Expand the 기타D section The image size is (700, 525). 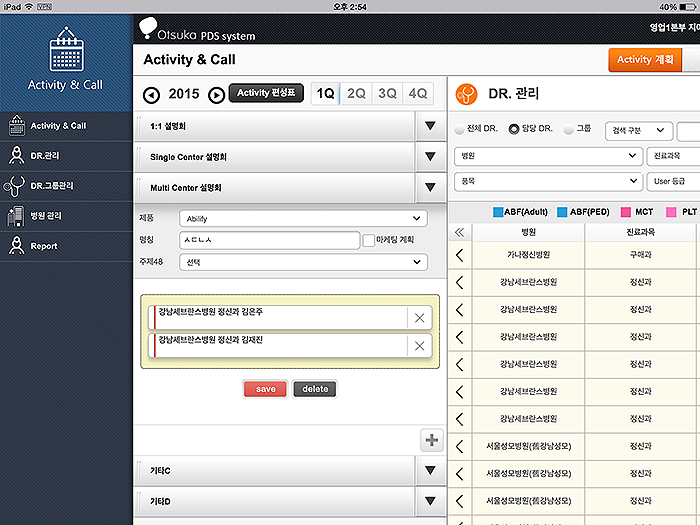tap(430, 501)
